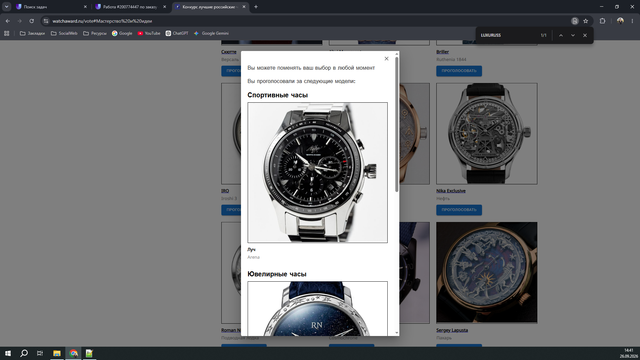Select the Ювелирные часы heading text
This screenshot has width=640, height=360.
(277, 274)
